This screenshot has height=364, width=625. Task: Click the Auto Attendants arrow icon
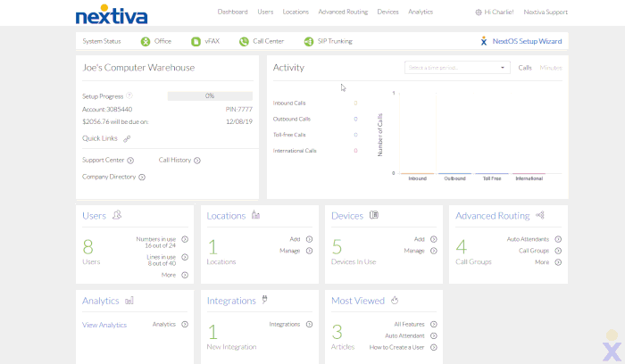pos(558,239)
